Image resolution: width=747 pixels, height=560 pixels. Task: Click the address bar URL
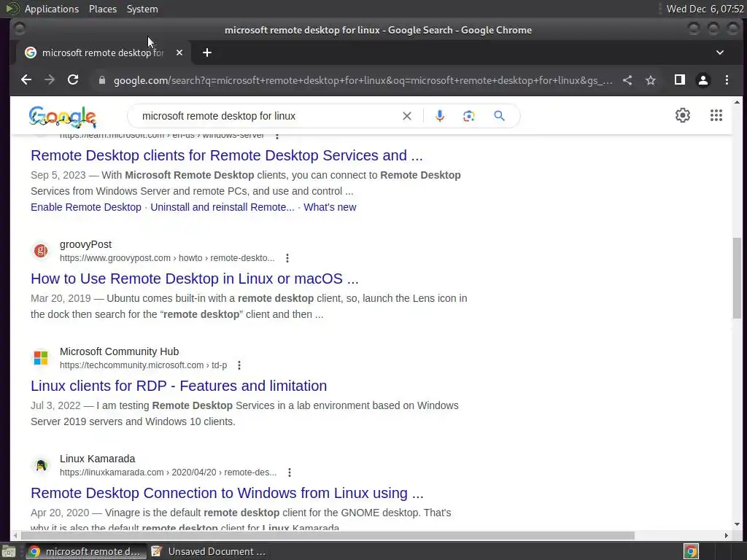pos(363,80)
